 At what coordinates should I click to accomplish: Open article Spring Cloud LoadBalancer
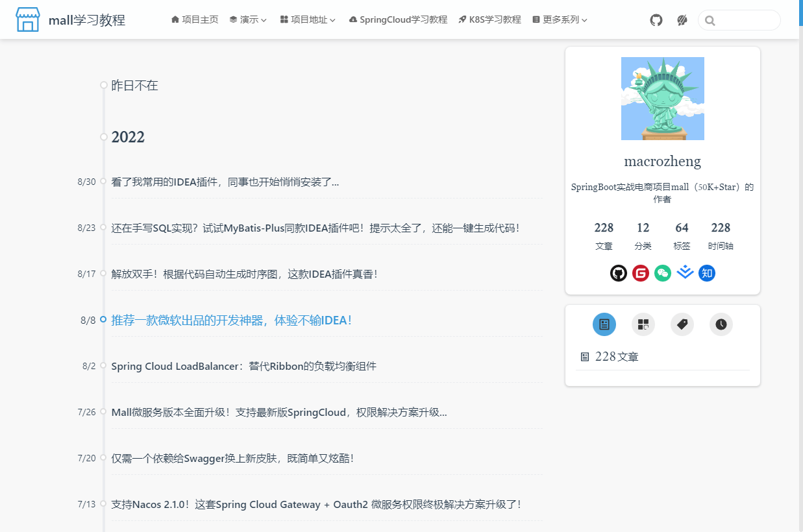(244, 366)
